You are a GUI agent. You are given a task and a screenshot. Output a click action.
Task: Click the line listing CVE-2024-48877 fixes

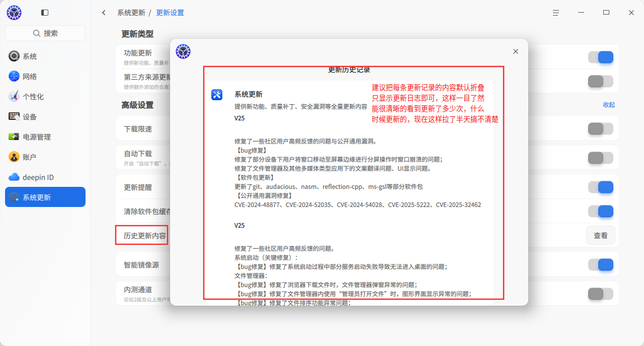tap(358, 205)
